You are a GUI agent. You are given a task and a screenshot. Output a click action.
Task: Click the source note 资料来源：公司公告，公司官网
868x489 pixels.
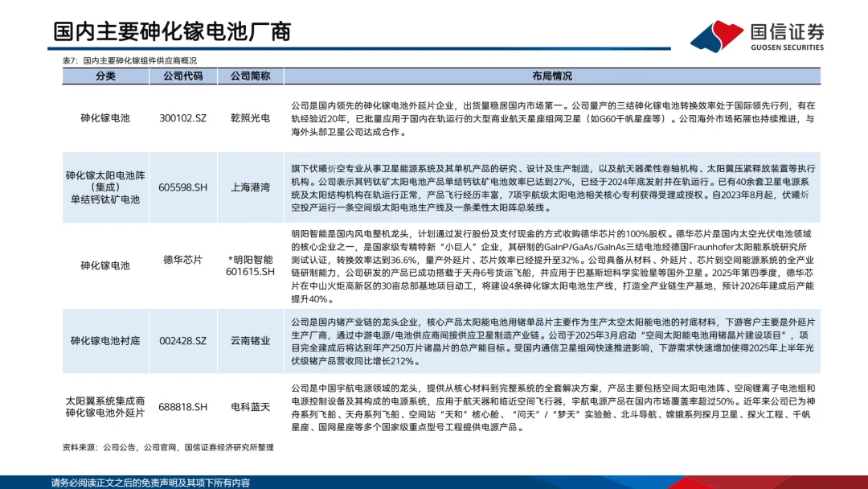(x=168, y=447)
